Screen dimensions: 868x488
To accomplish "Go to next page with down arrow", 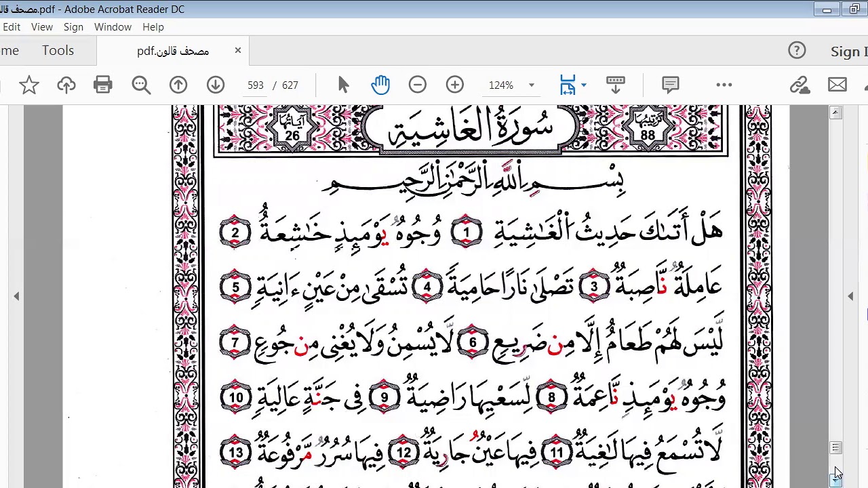I will (x=216, y=85).
